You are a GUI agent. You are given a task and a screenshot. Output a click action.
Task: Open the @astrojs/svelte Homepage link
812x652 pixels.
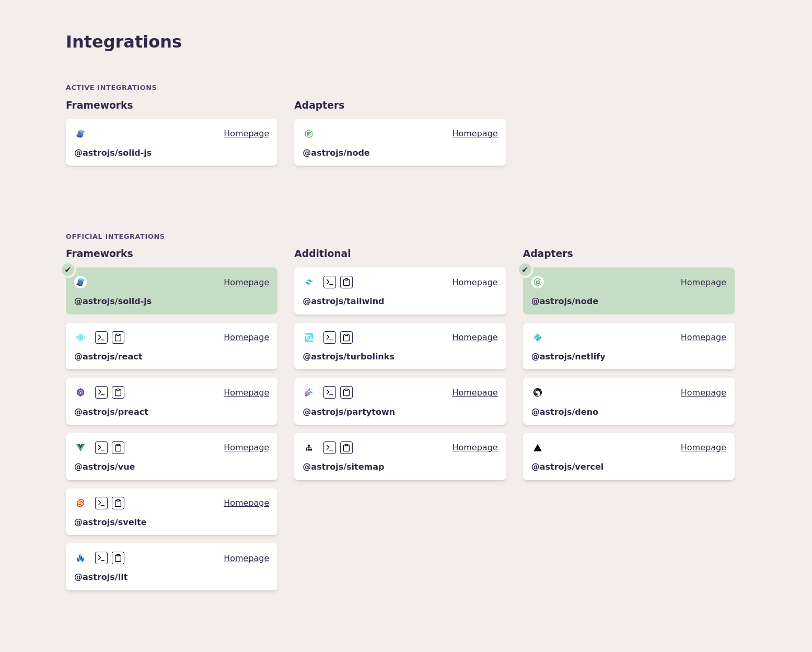246,503
